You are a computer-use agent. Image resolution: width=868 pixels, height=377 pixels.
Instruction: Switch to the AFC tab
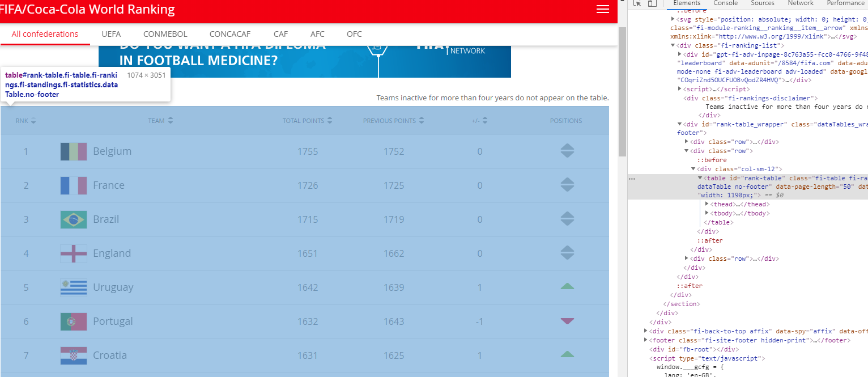(317, 34)
